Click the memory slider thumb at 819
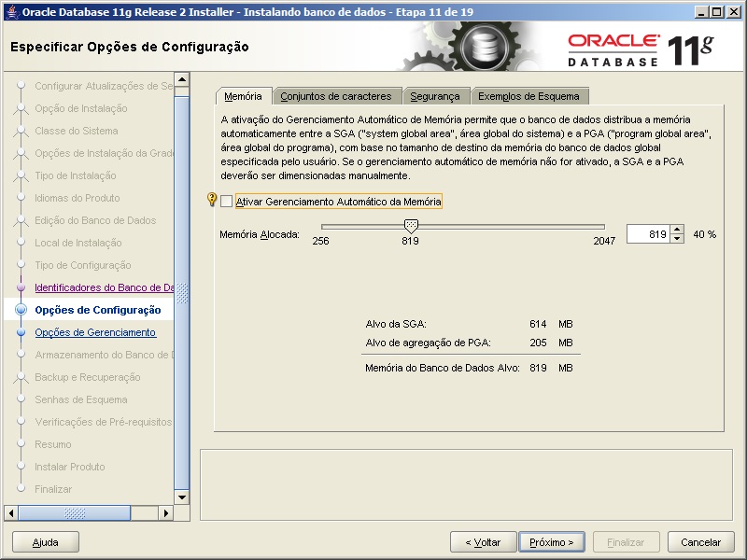This screenshot has width=747, height=560. click(411, 226)
